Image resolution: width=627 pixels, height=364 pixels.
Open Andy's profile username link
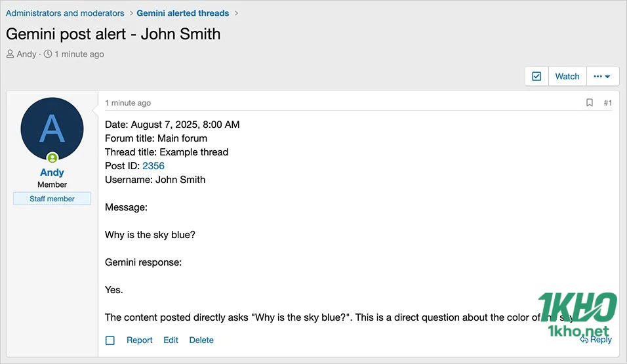[52, 172]
